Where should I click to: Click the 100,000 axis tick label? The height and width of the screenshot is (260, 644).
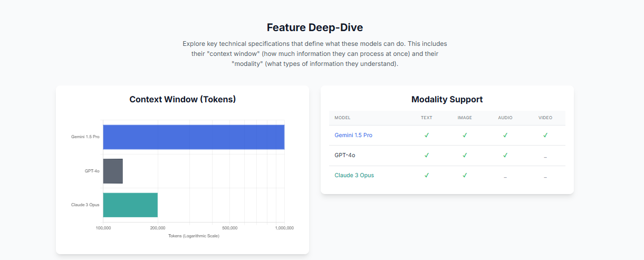103,228
